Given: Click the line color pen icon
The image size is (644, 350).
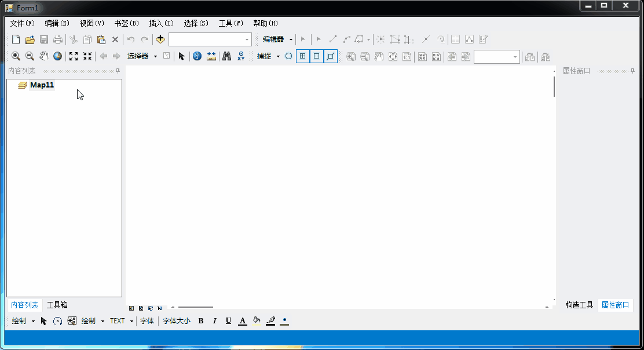Looking at the screenshot, I should tap(270, 321).
